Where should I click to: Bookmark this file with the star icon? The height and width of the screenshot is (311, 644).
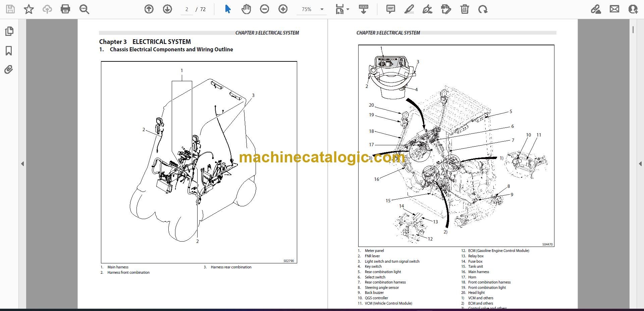29,9
